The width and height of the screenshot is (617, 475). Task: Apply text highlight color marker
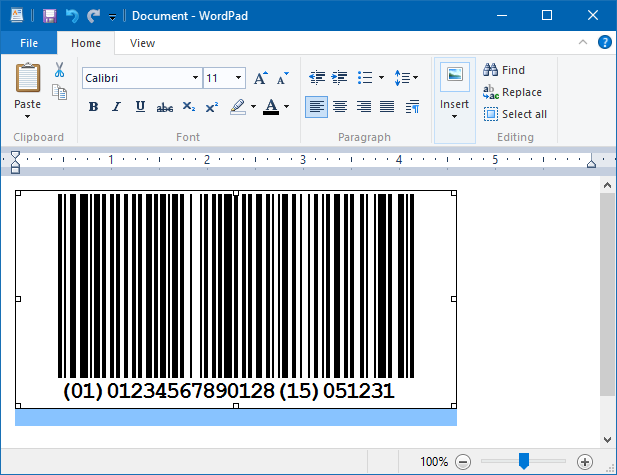[x=238, y=107]
